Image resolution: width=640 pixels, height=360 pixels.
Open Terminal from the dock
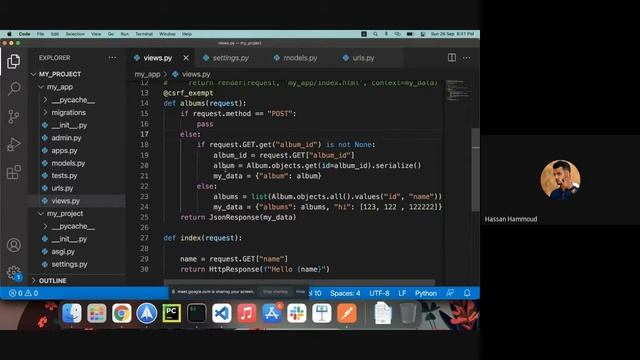[197, 313]
